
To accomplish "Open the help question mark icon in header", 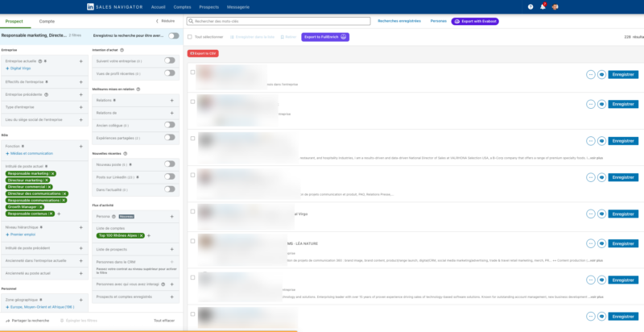I will pos(530,7).
